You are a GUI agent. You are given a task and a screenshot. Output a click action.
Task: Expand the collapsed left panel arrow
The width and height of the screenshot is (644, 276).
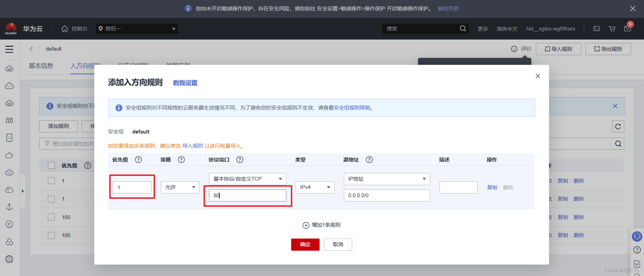pos(23,191)
